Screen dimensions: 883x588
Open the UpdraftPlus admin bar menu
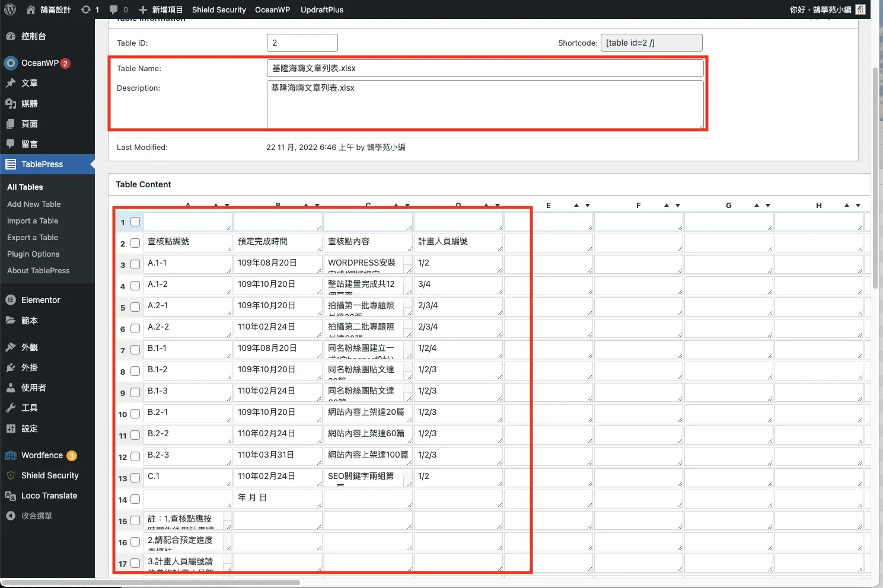[322, 9]
